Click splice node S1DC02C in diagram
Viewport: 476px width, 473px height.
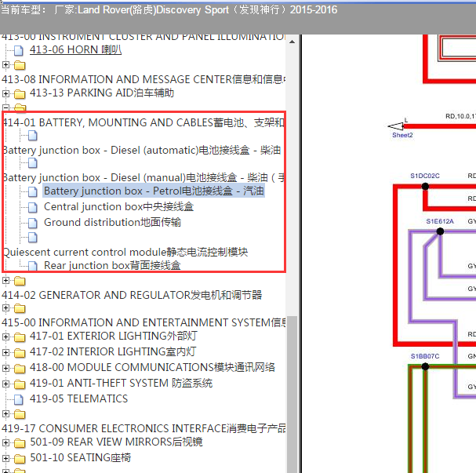point(425,187)
